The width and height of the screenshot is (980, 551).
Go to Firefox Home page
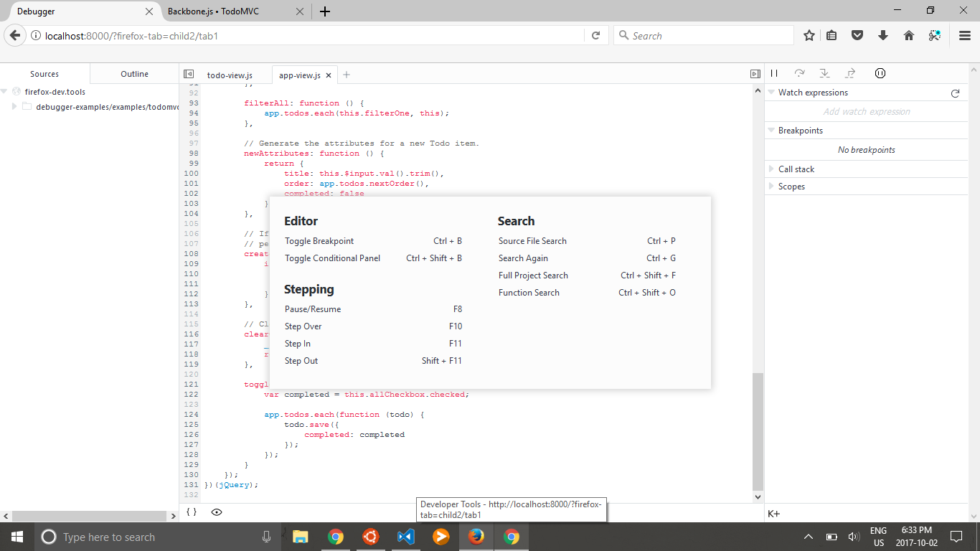[x=909, y=35]
